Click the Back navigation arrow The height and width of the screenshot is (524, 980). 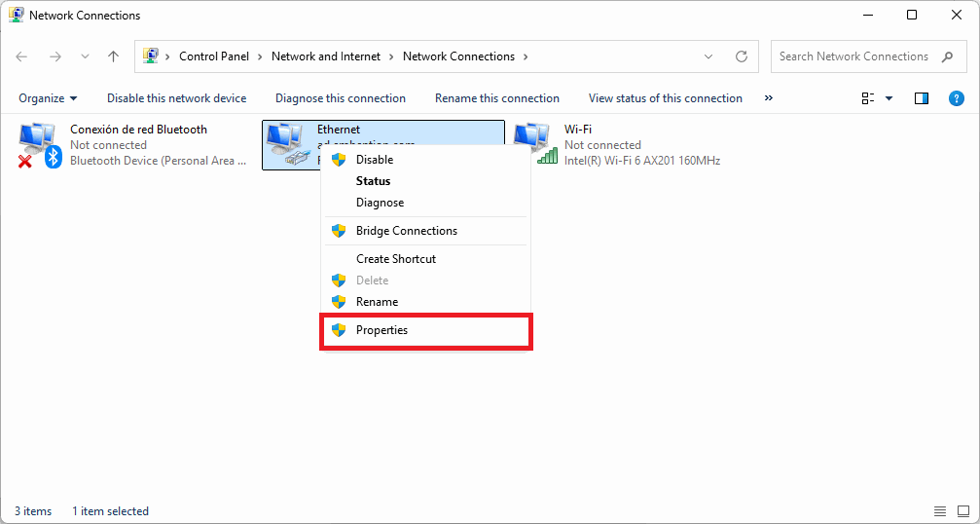coord(22,56)
